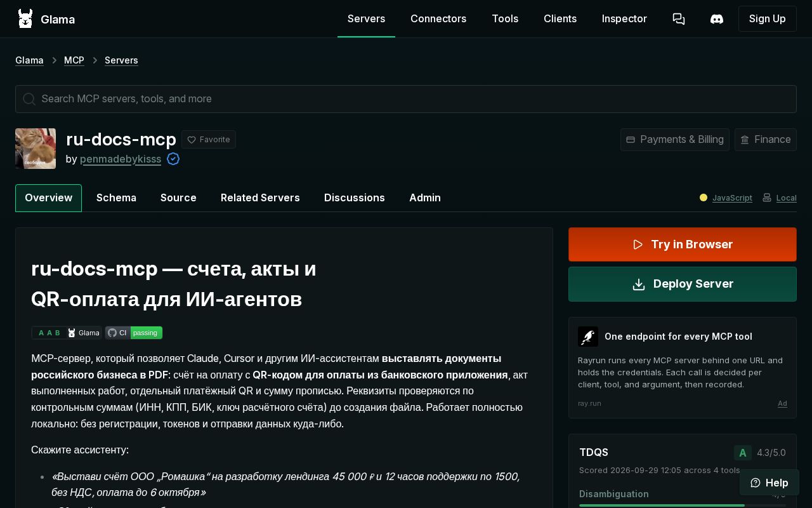Open the Inspector nav item
This screenshot has height=508, width=812.
tap(624, 19)
